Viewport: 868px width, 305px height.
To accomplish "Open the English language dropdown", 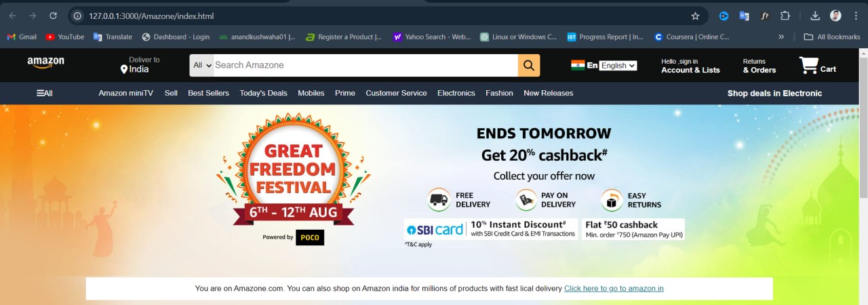I will point(618,66).
